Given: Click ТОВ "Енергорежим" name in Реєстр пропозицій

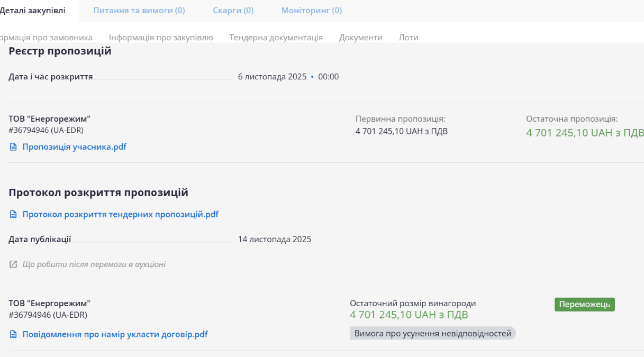Looking at the screenshot, I should click(49, 119).
